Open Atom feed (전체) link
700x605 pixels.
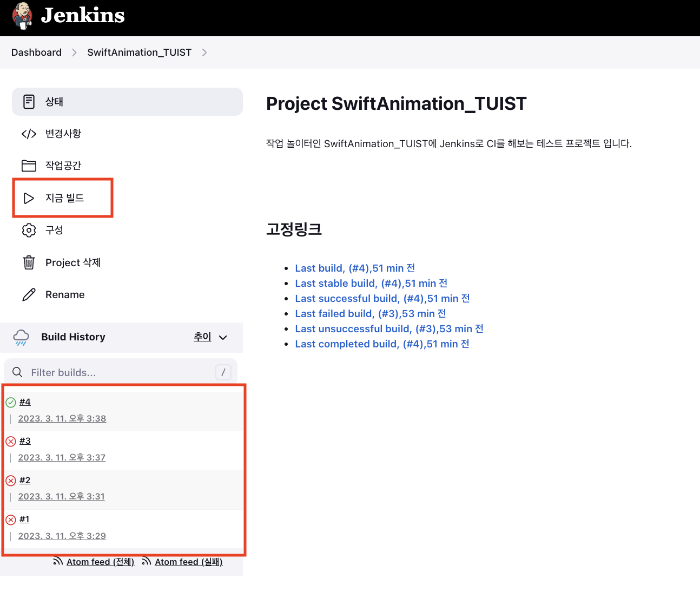point(101,562)
